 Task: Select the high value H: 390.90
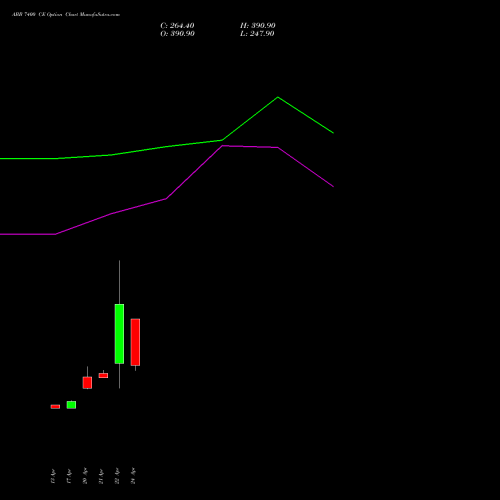click(x=258, y=26)
